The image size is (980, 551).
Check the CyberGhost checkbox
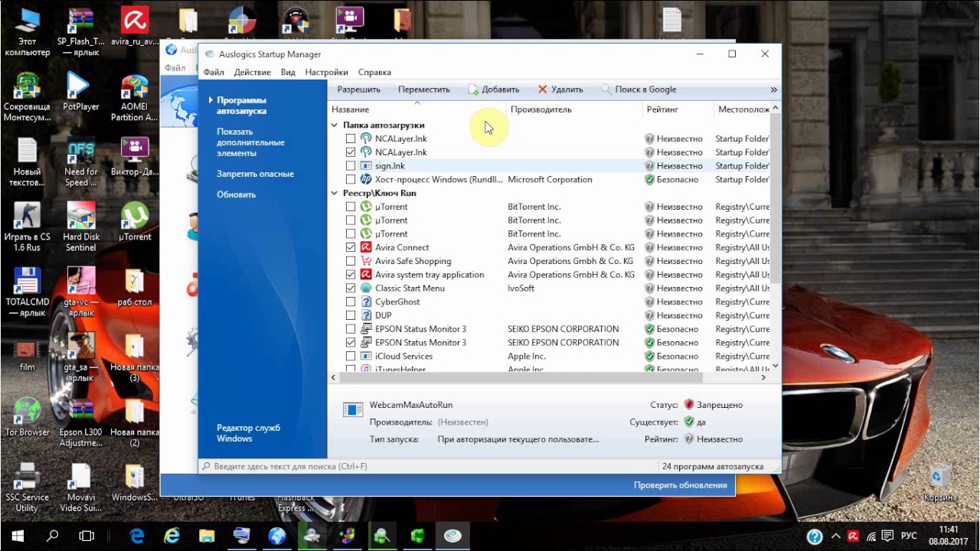click(351, 302)
